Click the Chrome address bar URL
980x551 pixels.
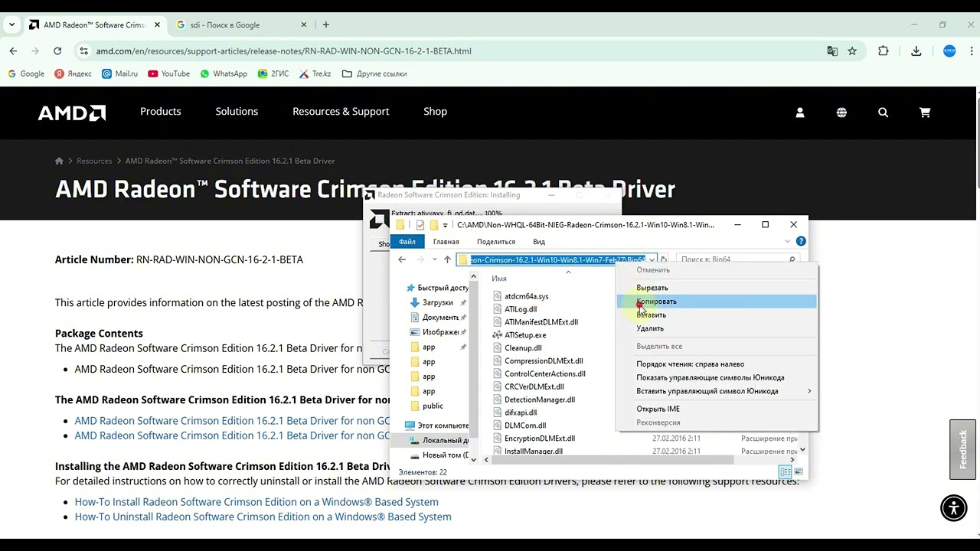(283, 51)
